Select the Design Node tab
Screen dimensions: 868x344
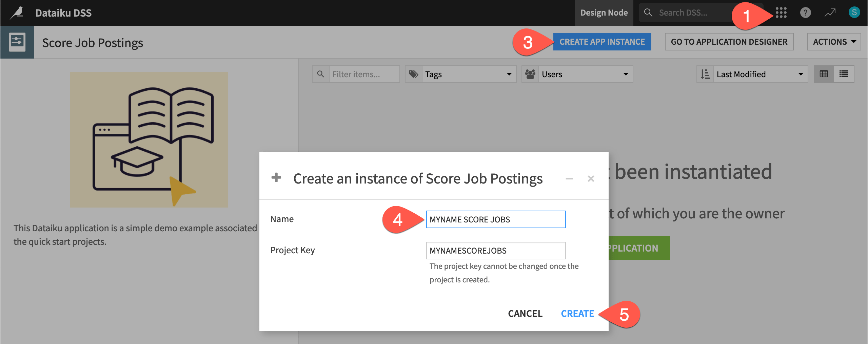click(604, 13)
